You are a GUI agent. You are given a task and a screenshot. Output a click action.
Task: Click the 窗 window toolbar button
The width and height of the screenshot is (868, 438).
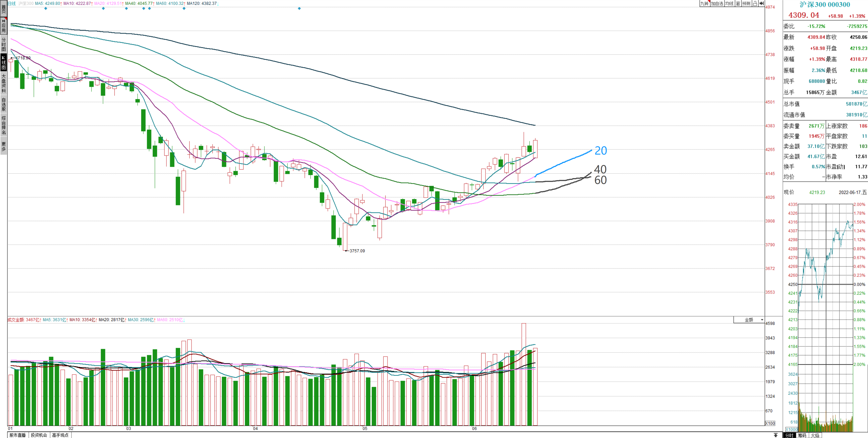click(738, 3)
